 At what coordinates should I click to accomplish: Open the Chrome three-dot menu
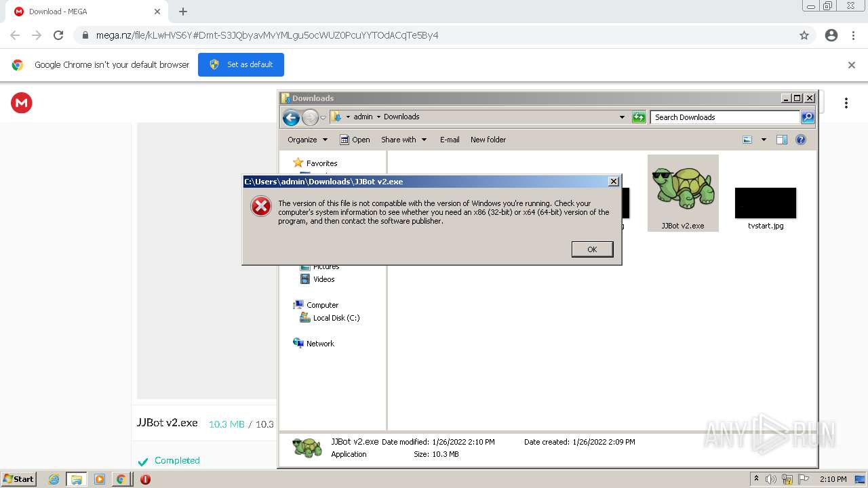tap(853, 35)
